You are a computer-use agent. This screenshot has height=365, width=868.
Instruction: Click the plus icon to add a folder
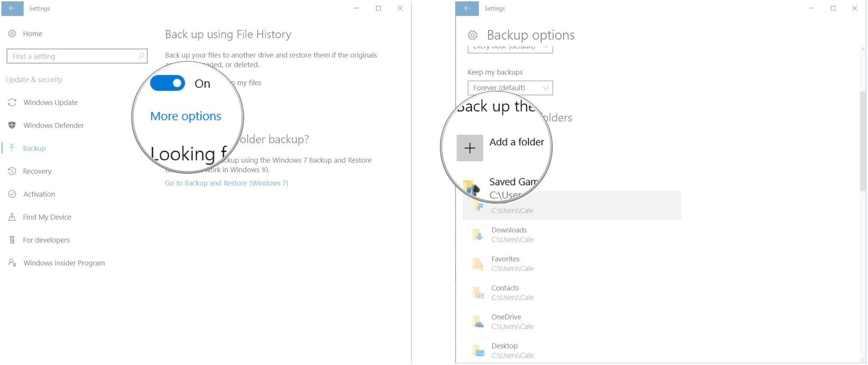click(470, 148)
